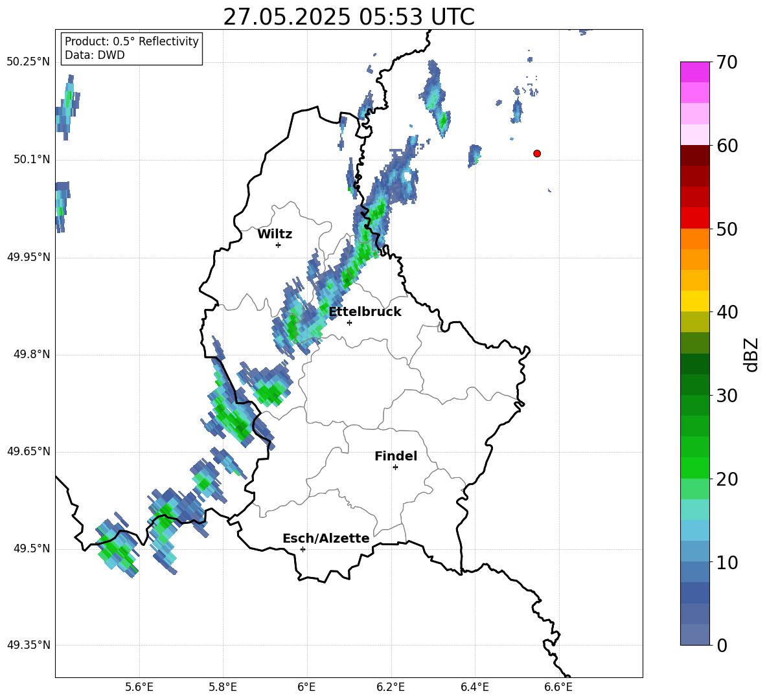Click the red dot radar site marker
The image size is (767, 700).
[x=536, y=153]
